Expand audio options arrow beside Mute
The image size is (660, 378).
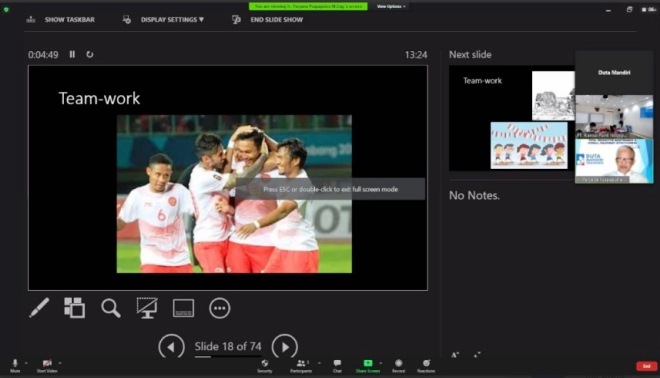click(26, 363)
